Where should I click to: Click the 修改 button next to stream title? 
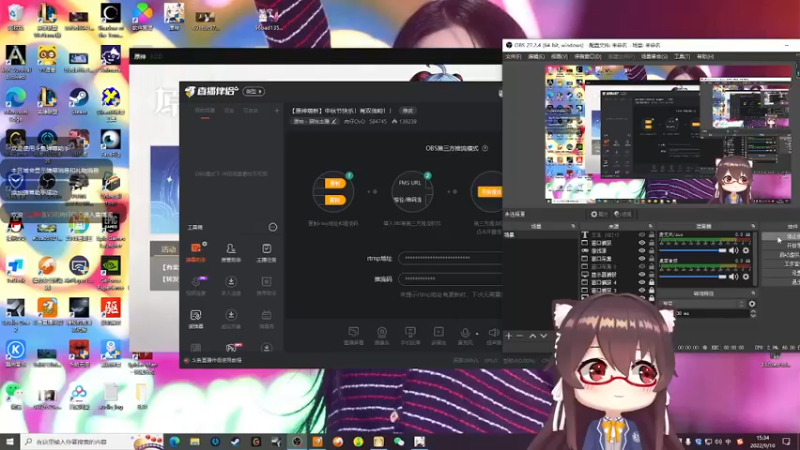(408, 111)
